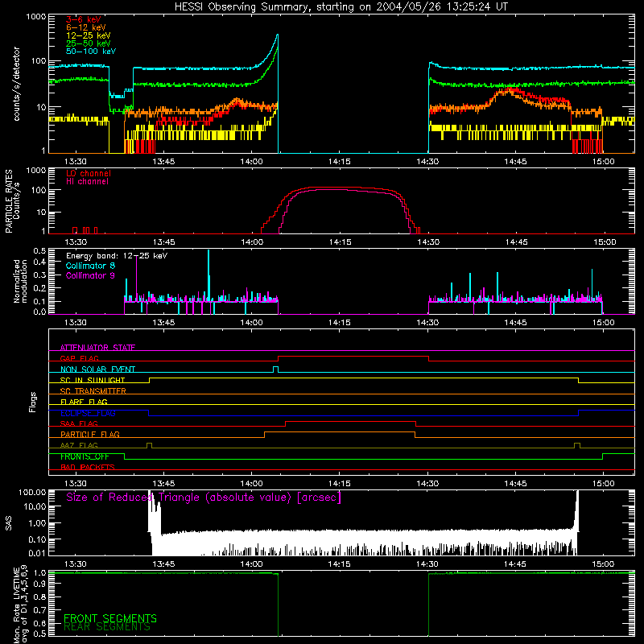Screen dimensions: 644x644
Task: Click the ATTENUATOR STATE flag label
Action: [x=97, y=348]
